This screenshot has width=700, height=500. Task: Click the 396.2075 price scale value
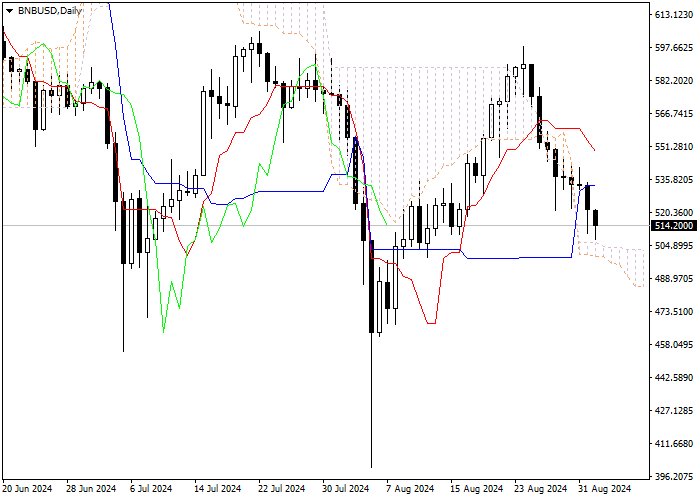coord(674,477)
